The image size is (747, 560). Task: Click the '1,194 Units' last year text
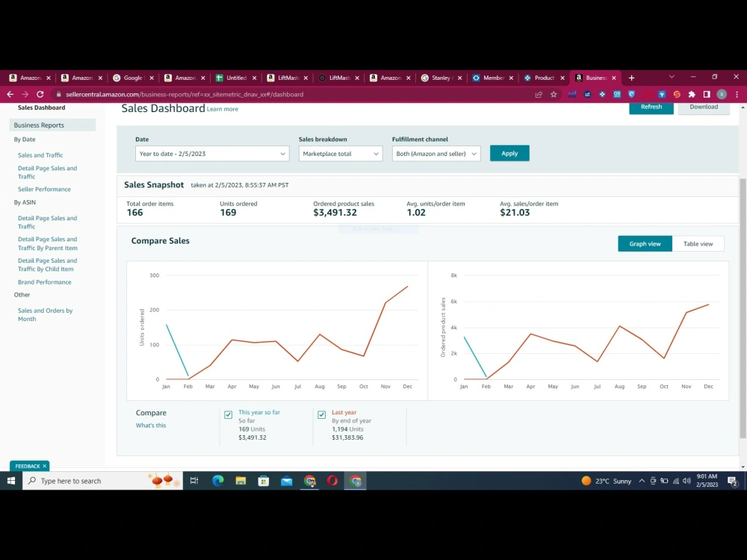coord(348,429)
